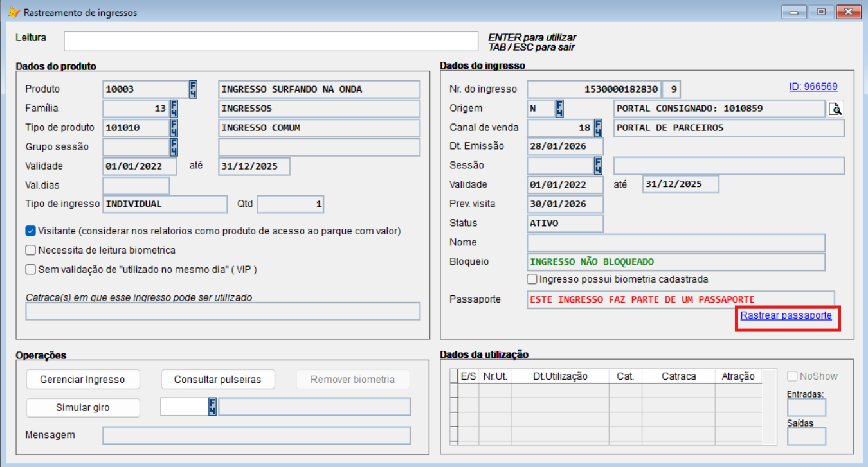The width and height of the screenshot is (868, 467).
Task: Check Ingresso possui biometria cadastrada
Action: (x=532, y=279)
